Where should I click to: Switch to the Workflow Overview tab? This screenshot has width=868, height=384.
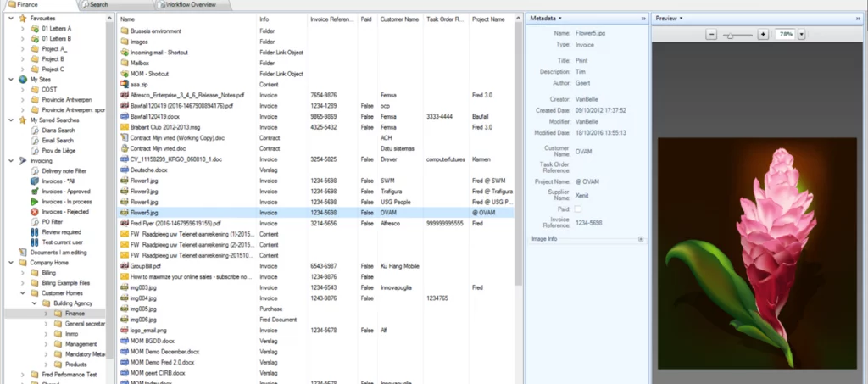pyautogui.click(x=191, y=5)
